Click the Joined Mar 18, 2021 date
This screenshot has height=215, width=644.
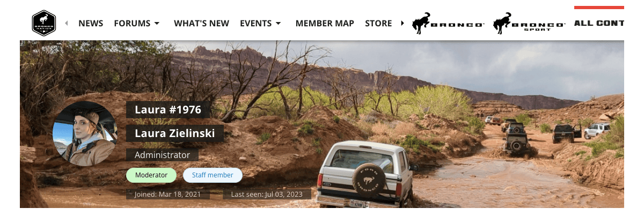tap(168, 194)
